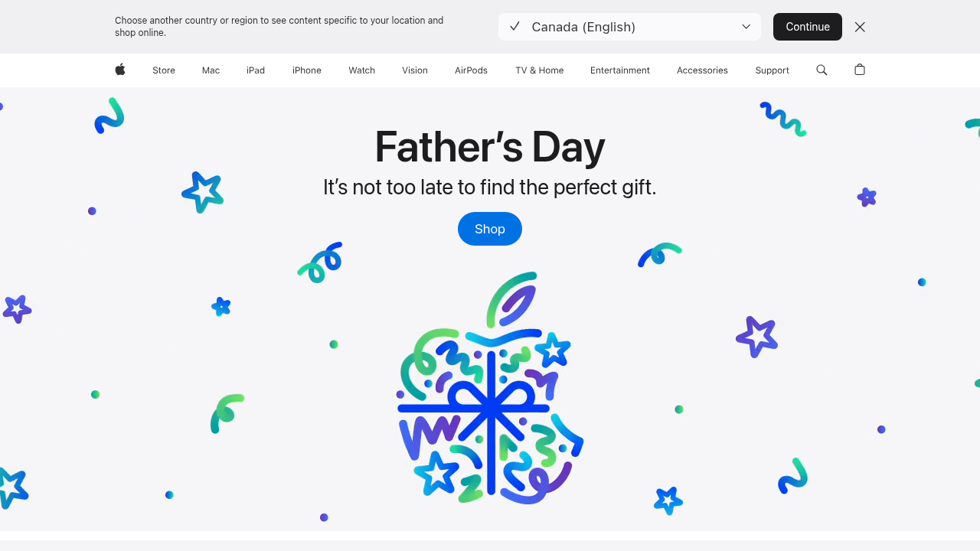980x551 pixels.
Task: Click the Father's Day headline
Action: (490, 146)
